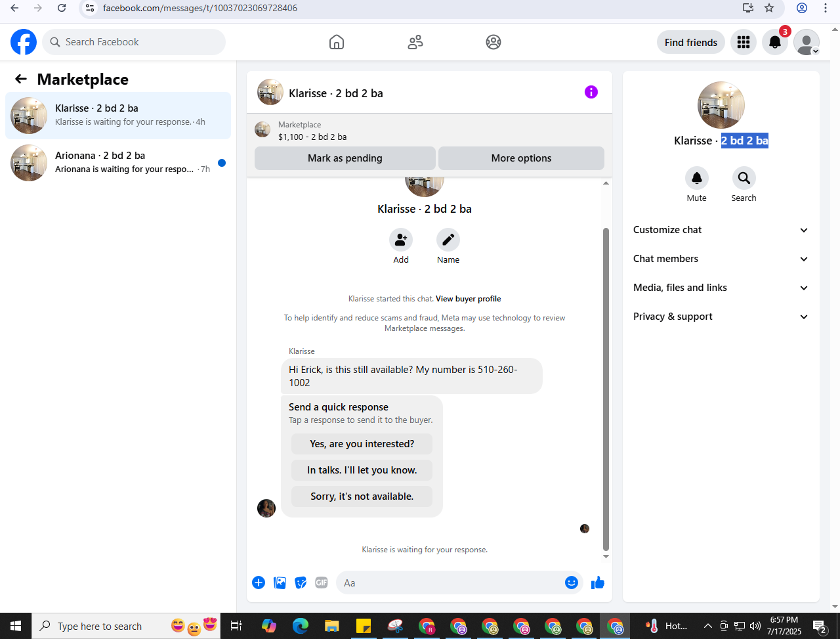Image resolution: width=840 pixels, height=639 pixels.
Task: Open conversation info purple icon
Action: pyautogui.click(x=591, y=92)
